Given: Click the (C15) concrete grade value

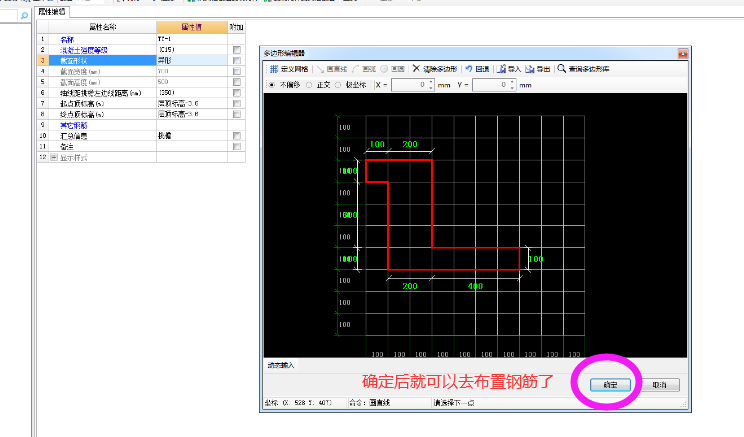Looking at the screenshot, I should [192, 50].
